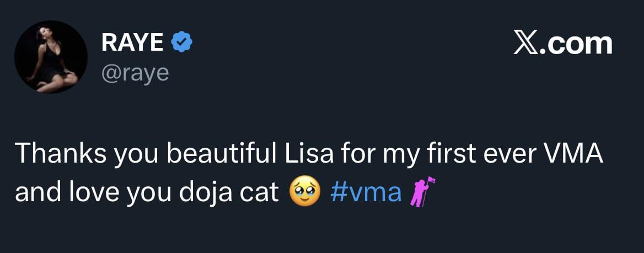Viewport: 644px width, 253px height.
Task: Click the pleading face emoji
Action: tap(305, 193)
